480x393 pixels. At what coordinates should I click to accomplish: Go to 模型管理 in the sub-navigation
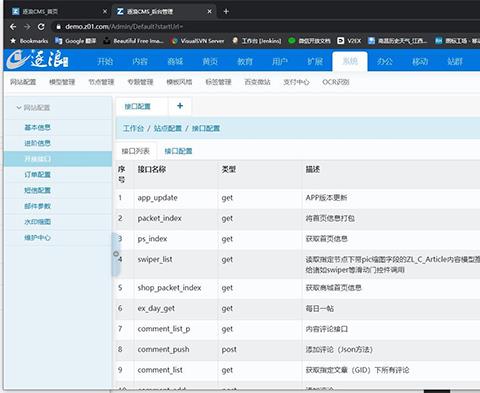coord(62,82)
